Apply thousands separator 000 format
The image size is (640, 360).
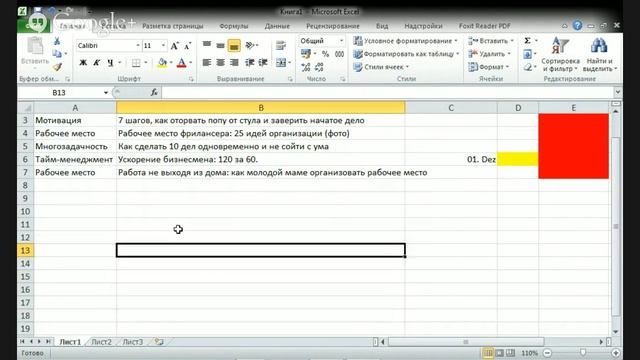[x=339, y=54]
